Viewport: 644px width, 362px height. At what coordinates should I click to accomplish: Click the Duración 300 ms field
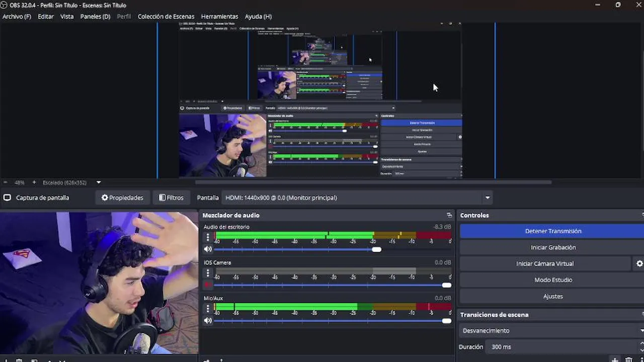(562, 347)
